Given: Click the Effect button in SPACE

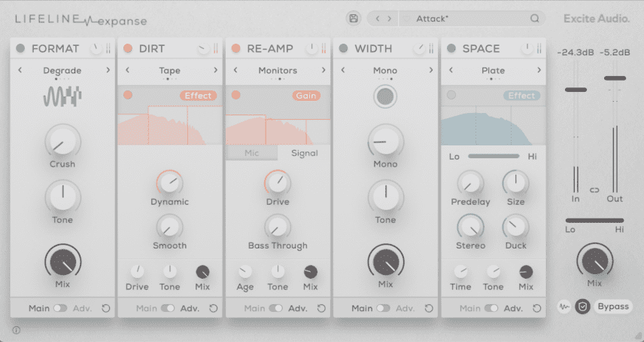Looking at the screenshot, I should [x=521, y=96].
